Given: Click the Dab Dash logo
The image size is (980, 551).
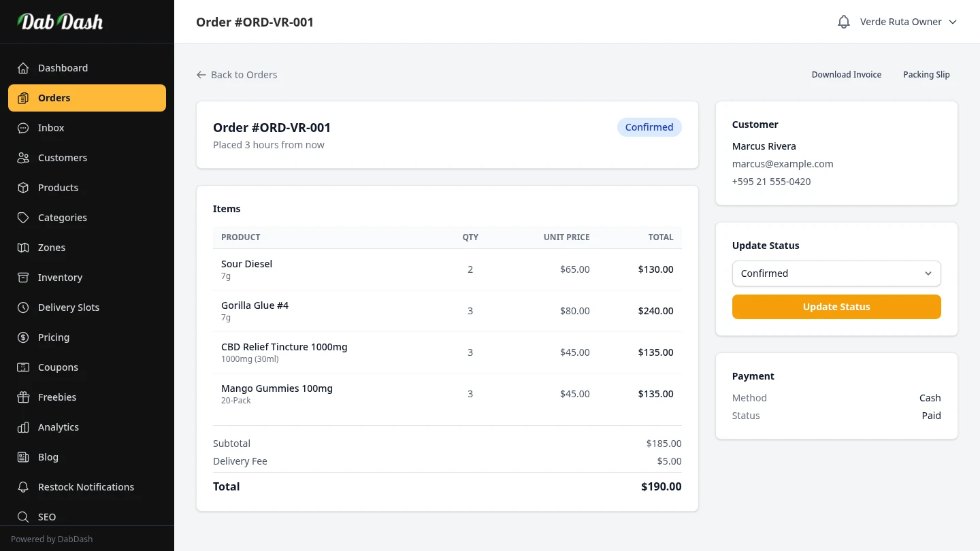Looking at the screenshot, I should [60, 22].
